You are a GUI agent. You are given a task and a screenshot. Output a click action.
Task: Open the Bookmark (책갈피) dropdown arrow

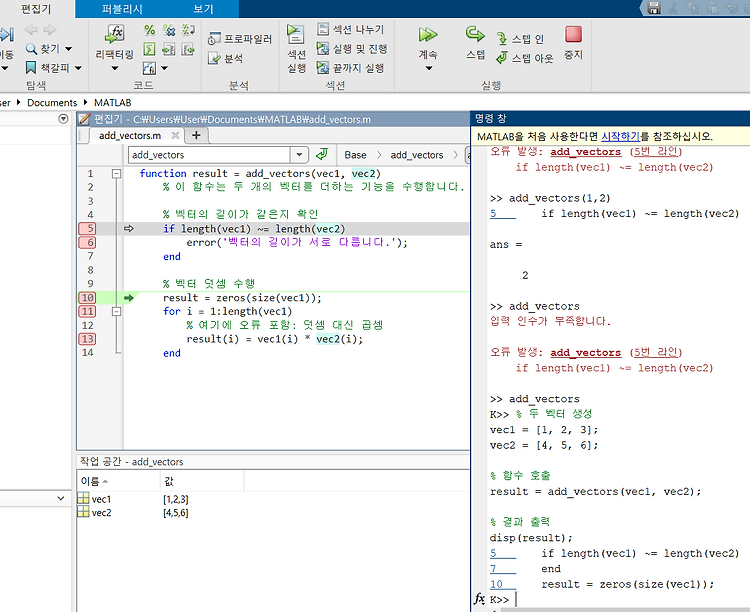tap(78, 68)
